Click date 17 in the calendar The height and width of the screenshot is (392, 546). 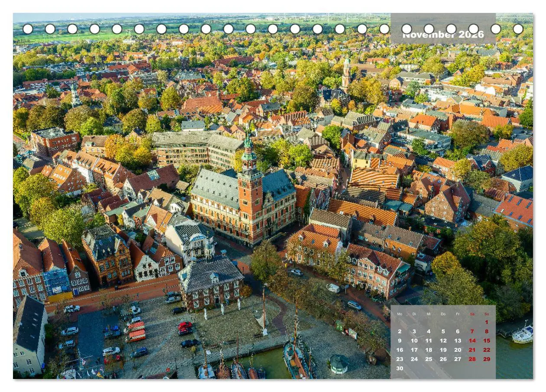414,350
